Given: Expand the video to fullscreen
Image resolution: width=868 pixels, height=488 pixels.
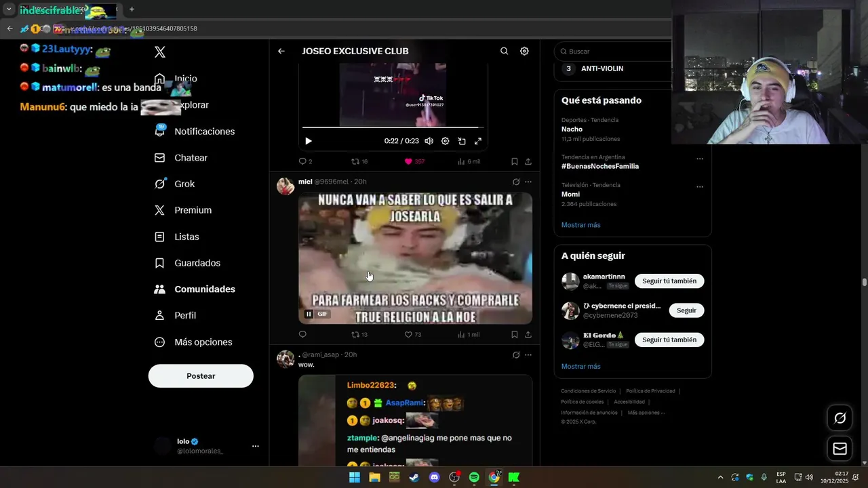Looking at the screenshot, I should (x=478, y=141).
